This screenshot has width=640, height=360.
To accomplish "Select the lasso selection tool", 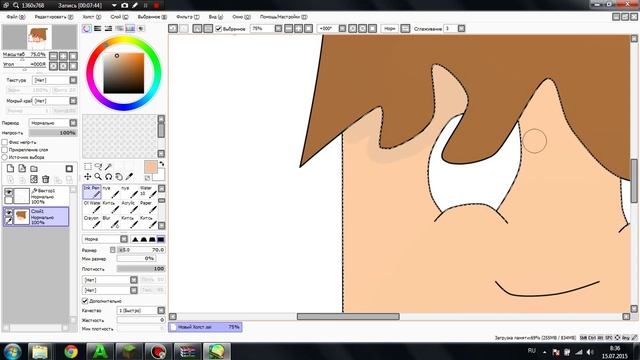I will [x=98, y=167].
